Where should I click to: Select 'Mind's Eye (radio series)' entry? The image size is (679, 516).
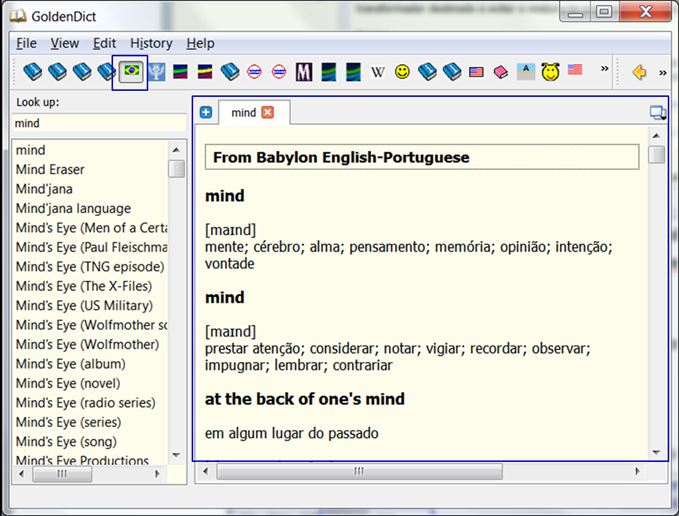86,403
